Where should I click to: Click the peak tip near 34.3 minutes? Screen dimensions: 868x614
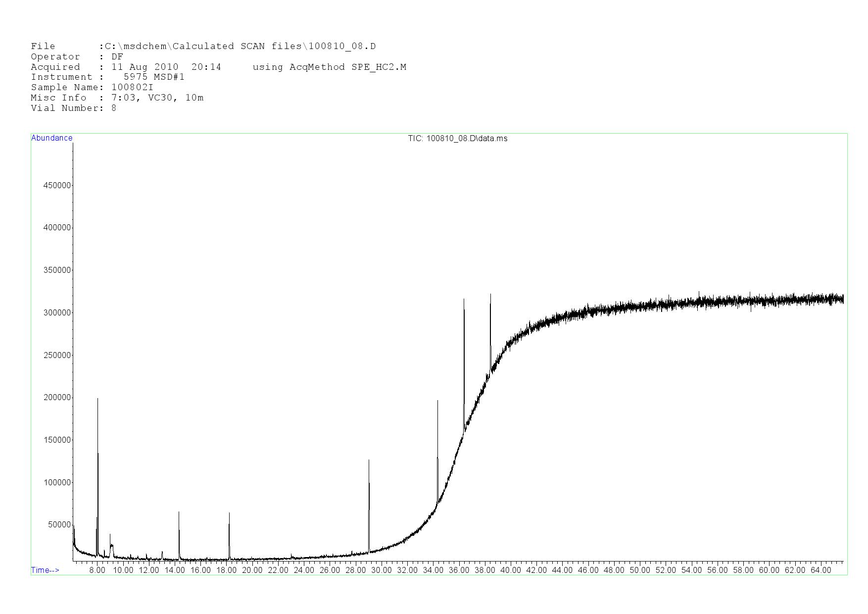pos(437,402)
